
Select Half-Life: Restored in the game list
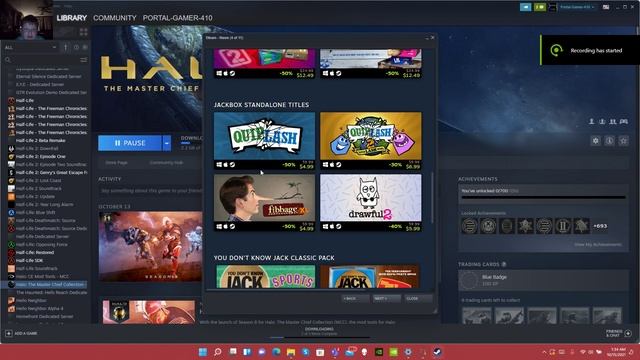[35, 252]
